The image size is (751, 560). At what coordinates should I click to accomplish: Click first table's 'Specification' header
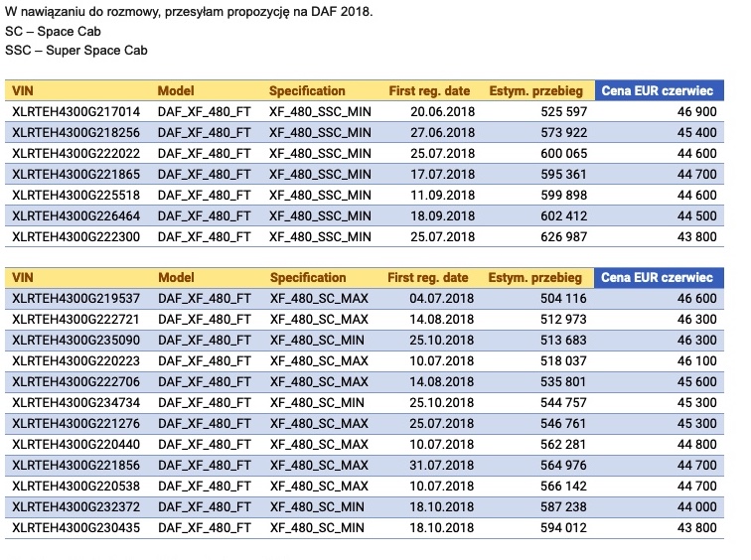pyautogui.click(x=307, y=91)
